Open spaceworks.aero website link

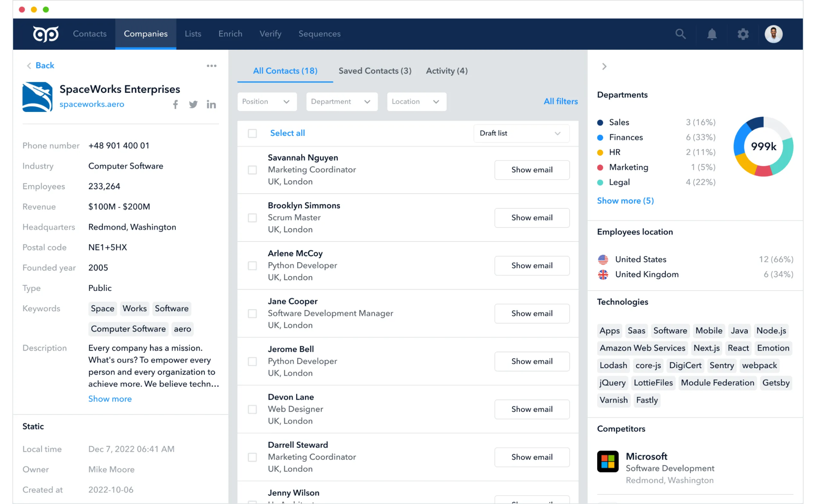[92, 104]
